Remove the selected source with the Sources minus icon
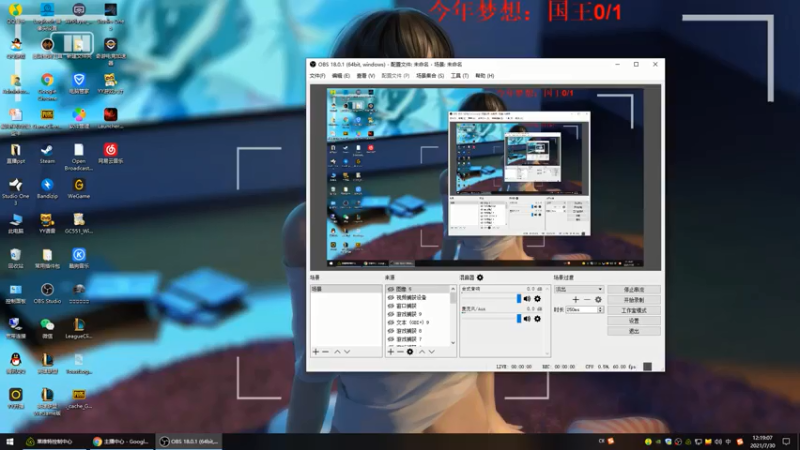The image size is (800, 450). tap(401, 352)
